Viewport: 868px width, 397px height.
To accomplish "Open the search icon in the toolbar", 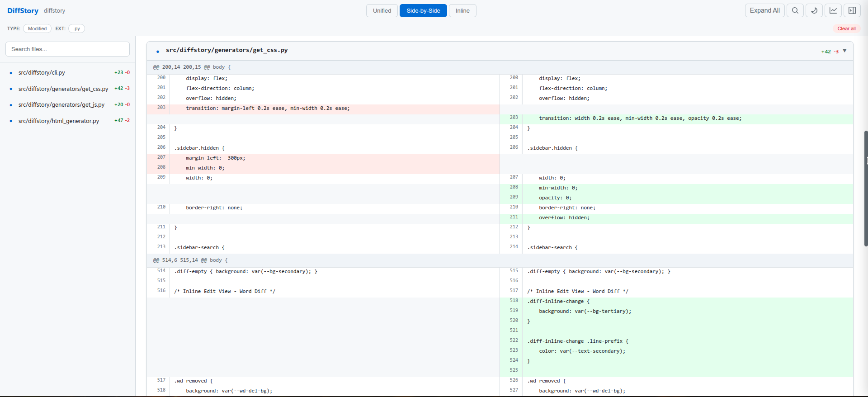I will [x=795, y=10].
